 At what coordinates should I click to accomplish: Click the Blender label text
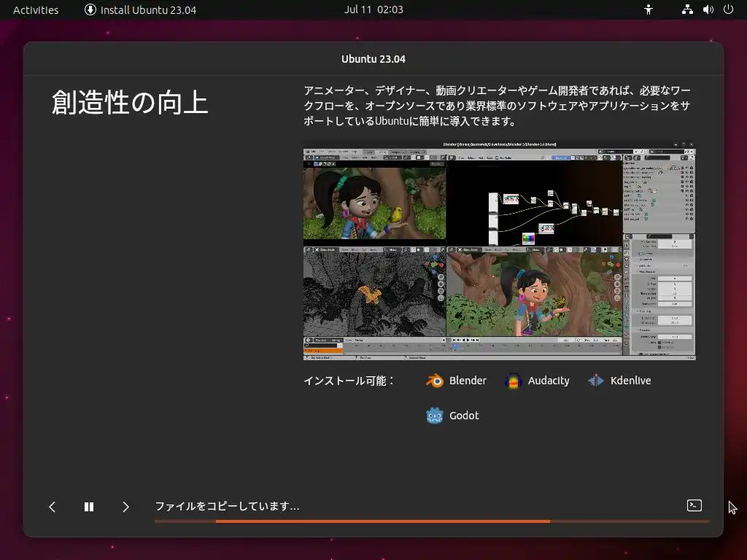468,381
